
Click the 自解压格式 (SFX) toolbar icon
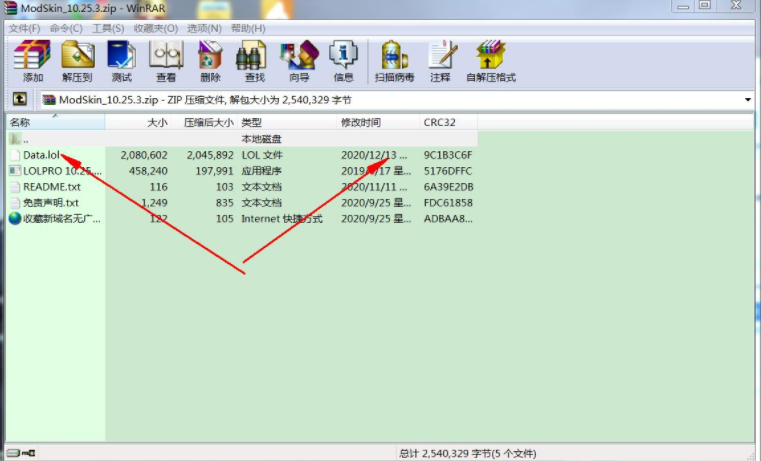(x=490, y=60)
